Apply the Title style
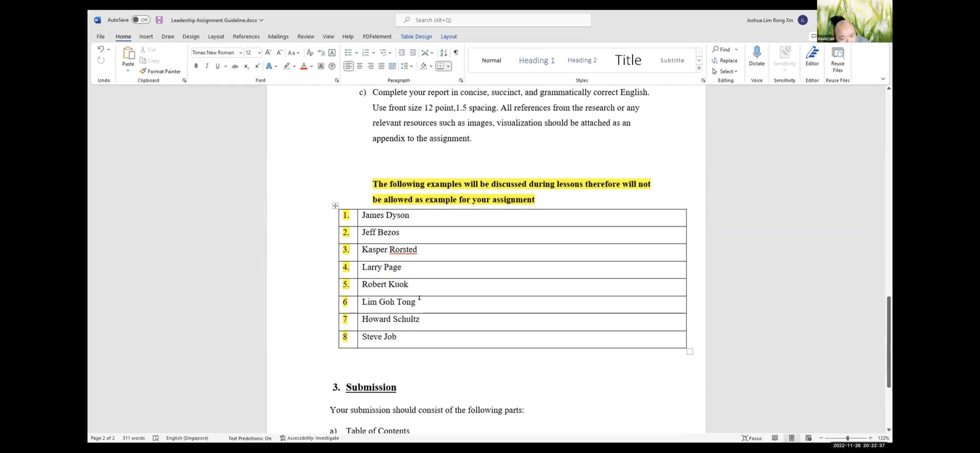The width and height of the screenshot is (980, 453). tap(628, 60)
